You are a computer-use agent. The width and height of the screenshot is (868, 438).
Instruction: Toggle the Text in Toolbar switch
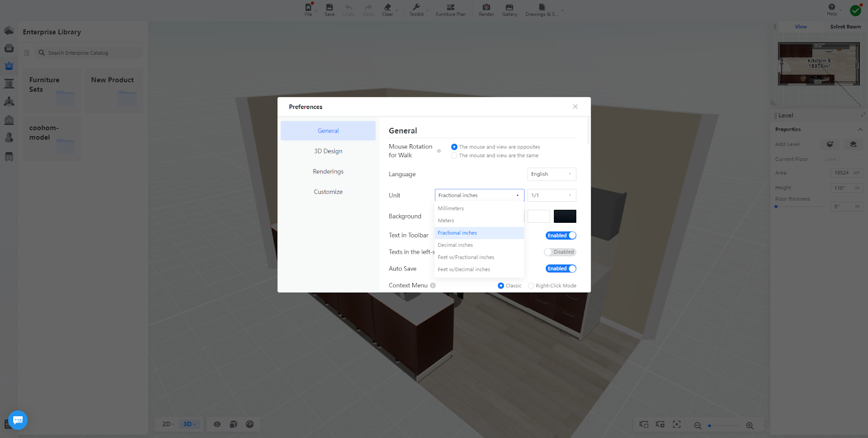click(x=560, y=236)
